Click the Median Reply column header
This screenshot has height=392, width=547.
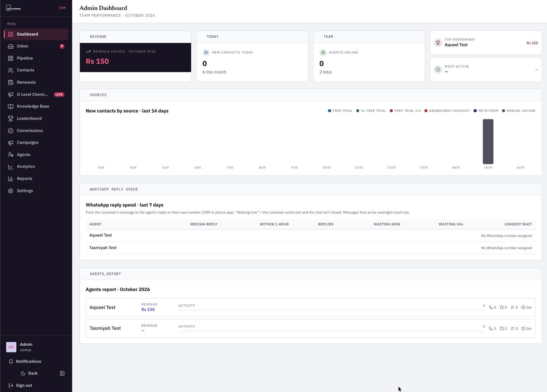click(x=204, y=224)
